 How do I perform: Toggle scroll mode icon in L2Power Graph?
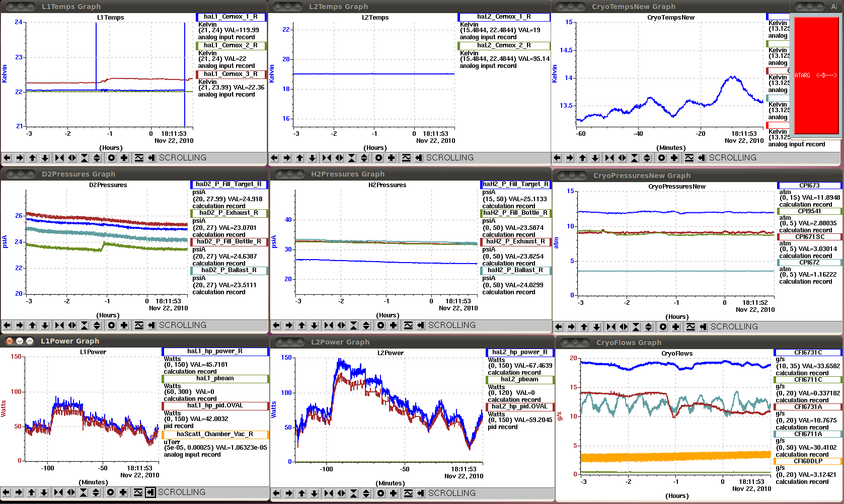[x=421, y=493]
